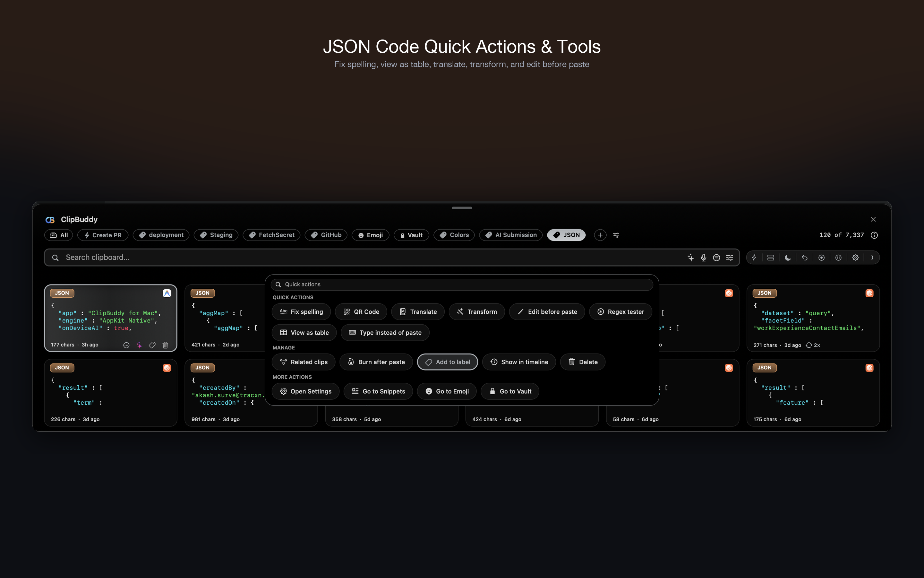Click Go to Emoji action

point(447,391)
